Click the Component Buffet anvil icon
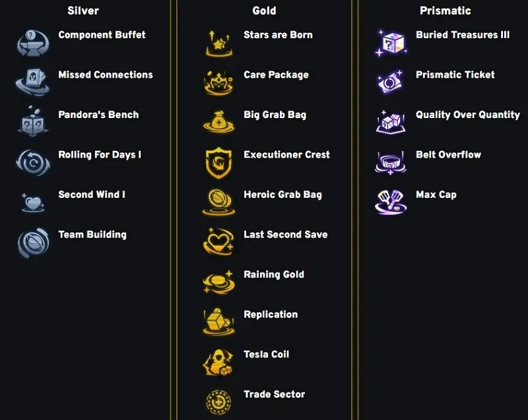 point(32,43)
